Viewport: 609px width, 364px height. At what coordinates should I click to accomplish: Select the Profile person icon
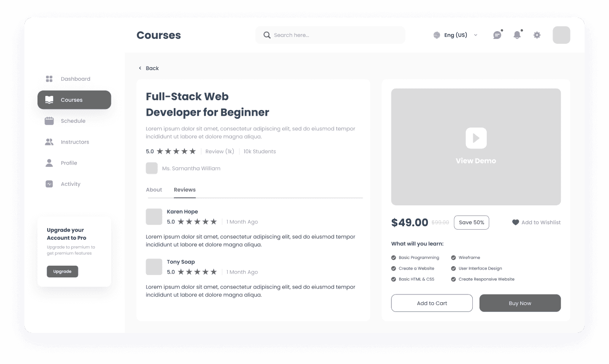49,163
